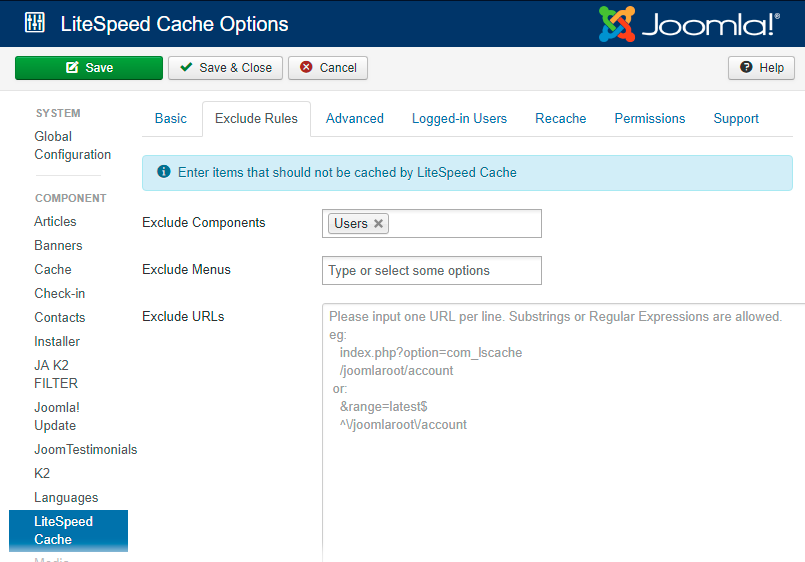The image size is (805, 562).
Task: Click the options sliders icon beside title
Action: 35,23
